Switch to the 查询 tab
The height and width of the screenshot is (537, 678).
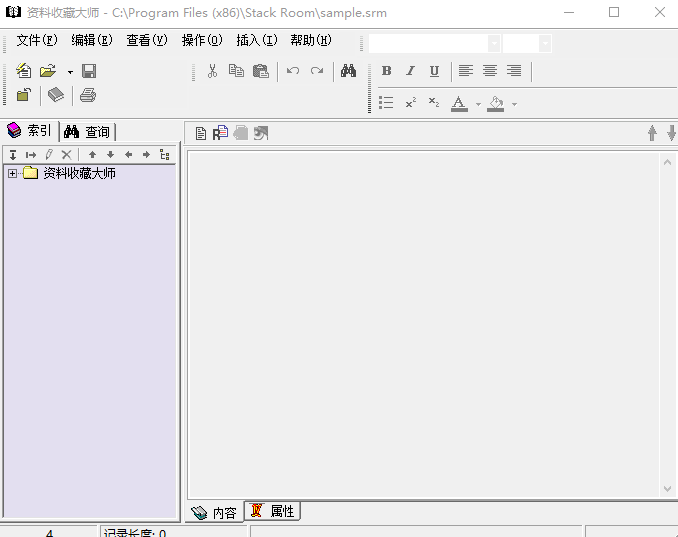tap(88, 131)
